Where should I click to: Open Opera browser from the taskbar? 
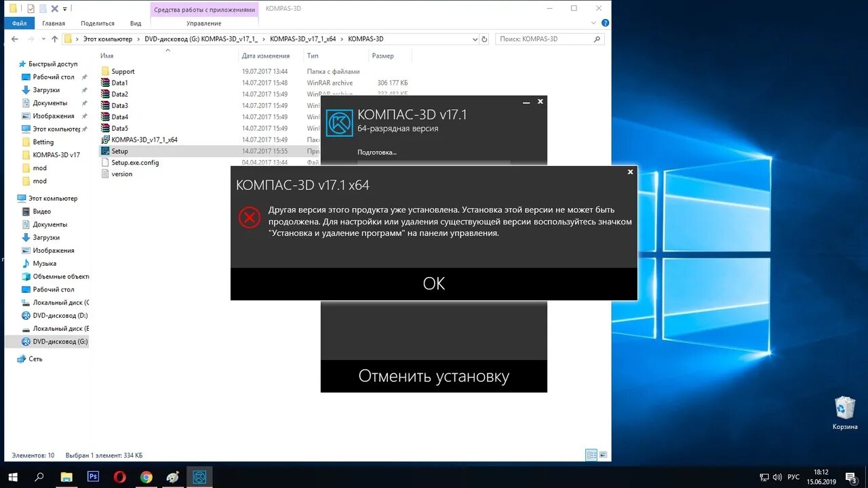120,477
